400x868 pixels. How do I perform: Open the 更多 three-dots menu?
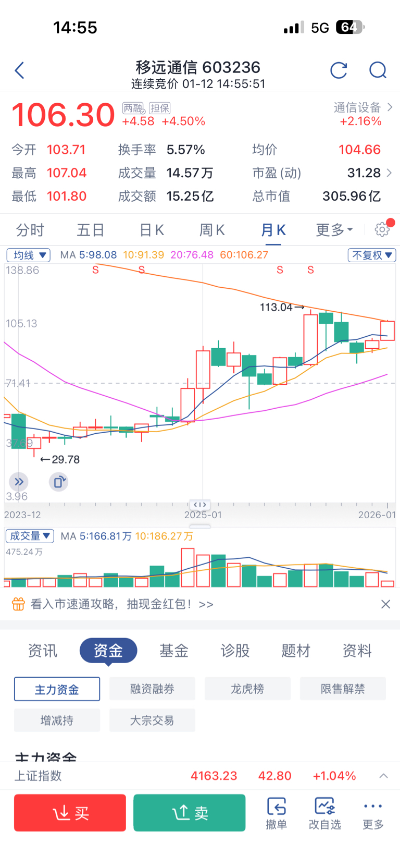tap(373, 813)
